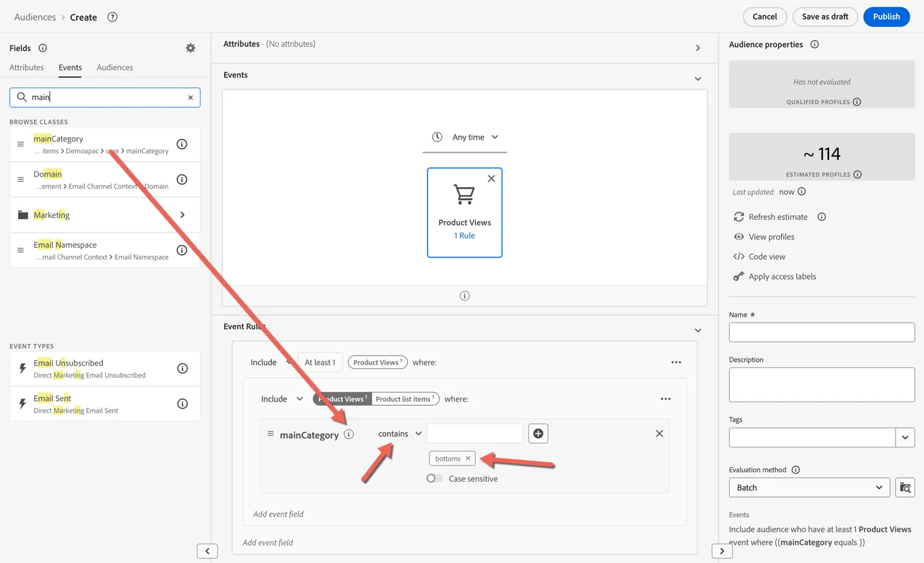Open the Any time dropdown
924x563 pixels.
(x=465, y=137)
